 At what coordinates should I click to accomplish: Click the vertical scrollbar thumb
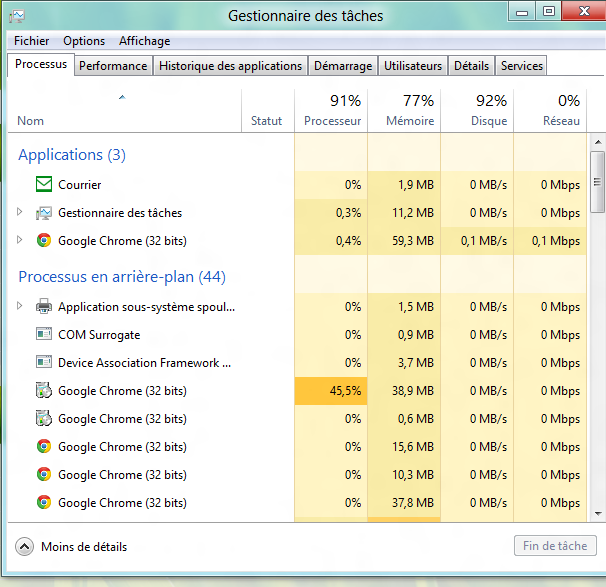[x=598, y=182]
